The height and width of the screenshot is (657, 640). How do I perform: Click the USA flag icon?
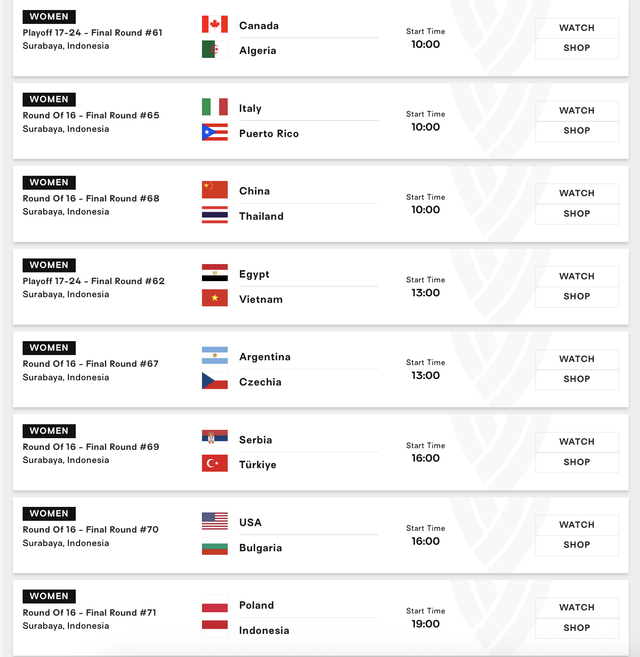(215, 521)
